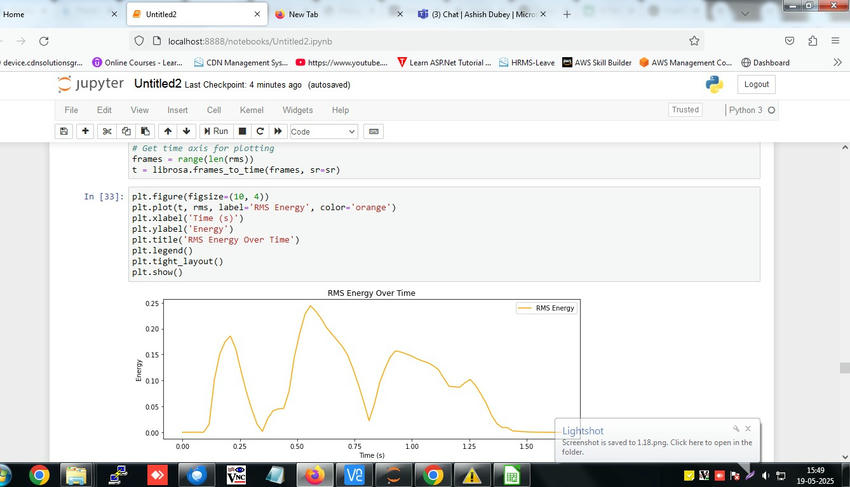This screenshot has width=850, height=487.
Task: Click the Jupyter logo
Action: pyautogui.click(x=91, y=84)
